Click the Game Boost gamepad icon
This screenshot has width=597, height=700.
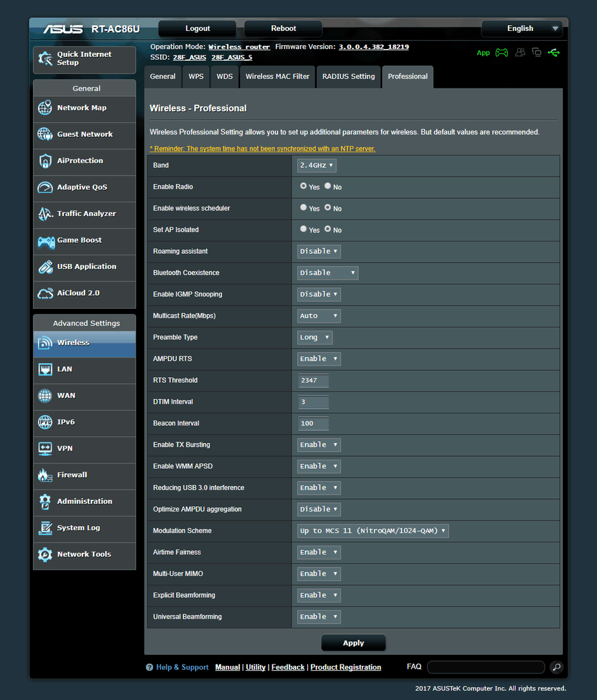(46, 242)
